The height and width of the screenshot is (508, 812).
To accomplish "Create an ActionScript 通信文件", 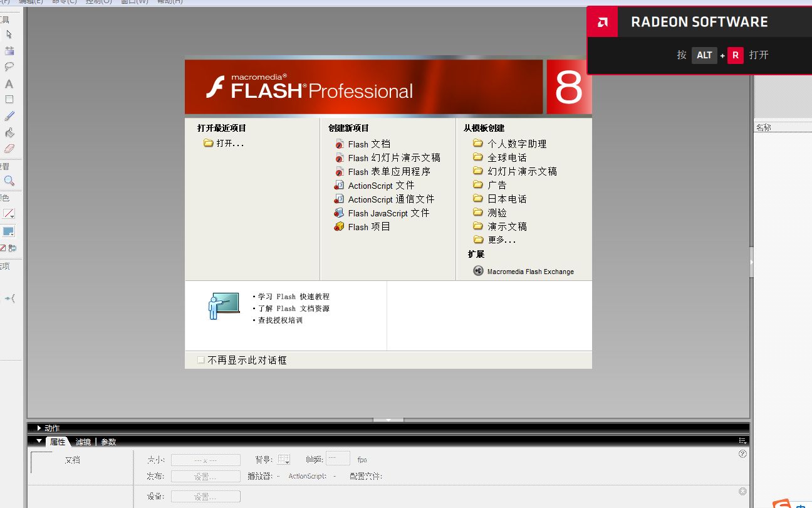I will 391,199.
